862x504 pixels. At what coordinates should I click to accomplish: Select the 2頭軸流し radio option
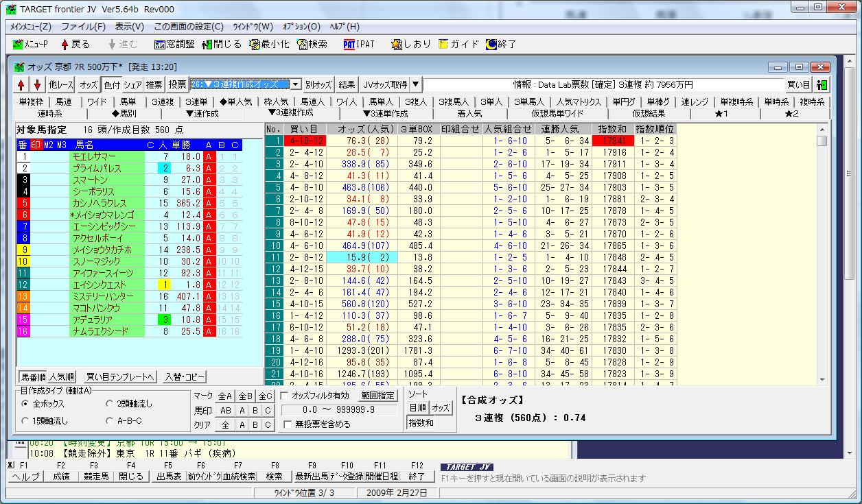coord(111,404)
